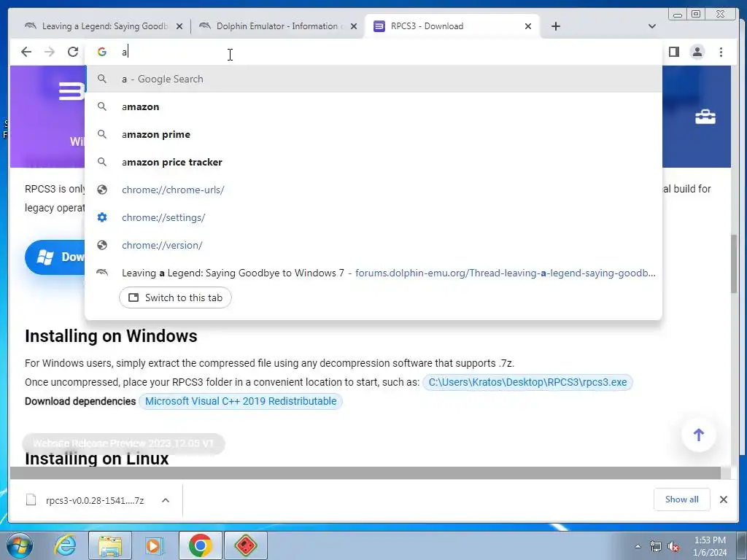Click the page vertical scrollbar thumb
The width and height of the screenshot is (747, 560).
click(734, 263)
